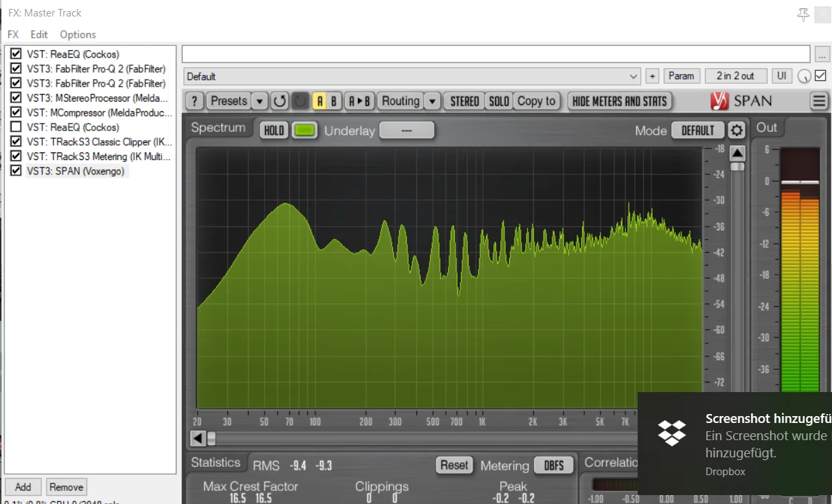Click the green spectrum color button
The height and width of the screenshot is (504, 832).
point(304,130)
